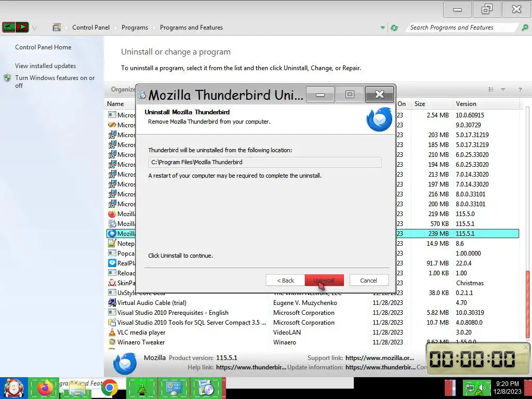
Task: Click the network tray icon
Action: (x=470, y=388)
